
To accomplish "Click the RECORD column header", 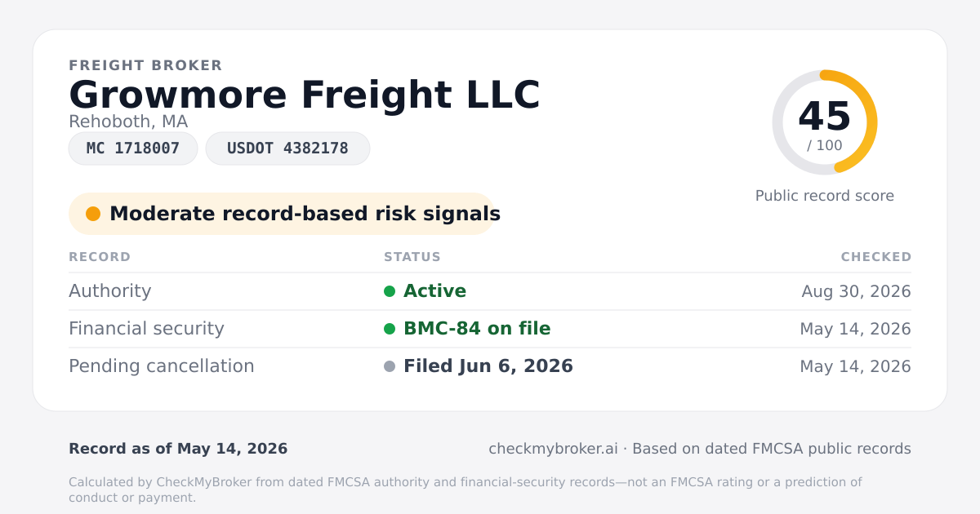I will click(x=100, y=257).
